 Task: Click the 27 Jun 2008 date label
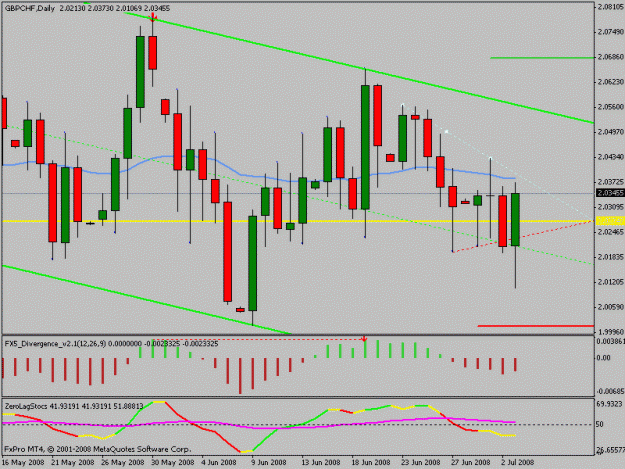[471, 462]
